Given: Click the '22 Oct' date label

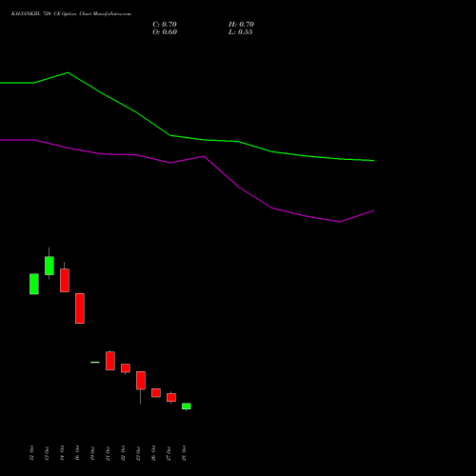Looking at the screenshot, I should 123,453.
